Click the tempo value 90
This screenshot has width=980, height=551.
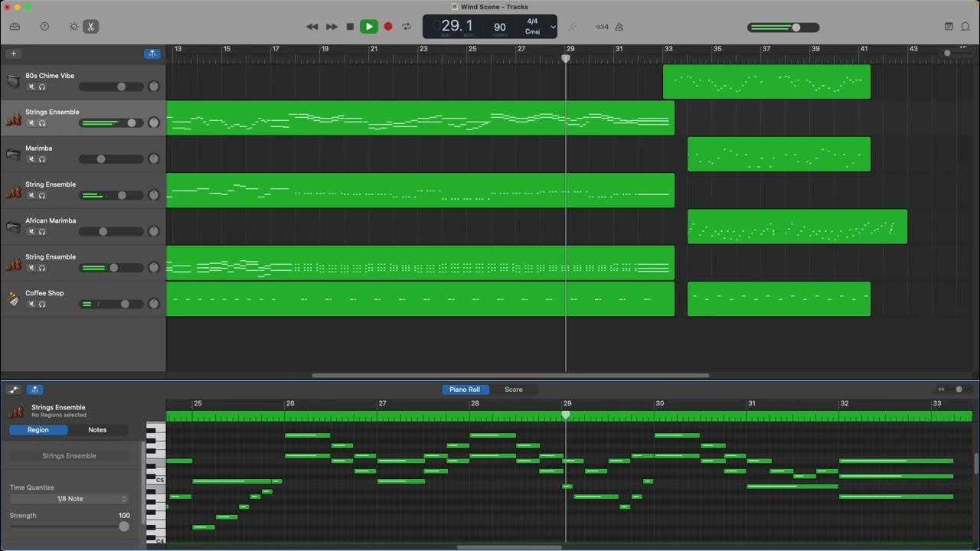500,27
